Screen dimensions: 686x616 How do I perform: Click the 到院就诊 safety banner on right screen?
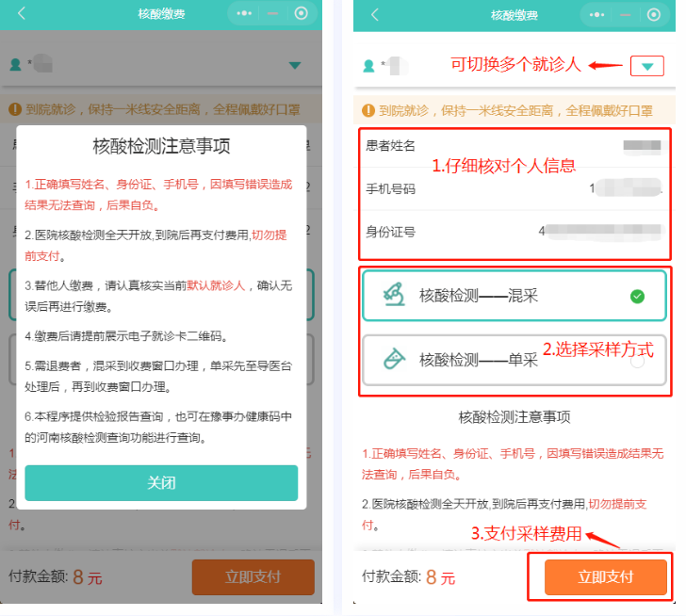514,110
